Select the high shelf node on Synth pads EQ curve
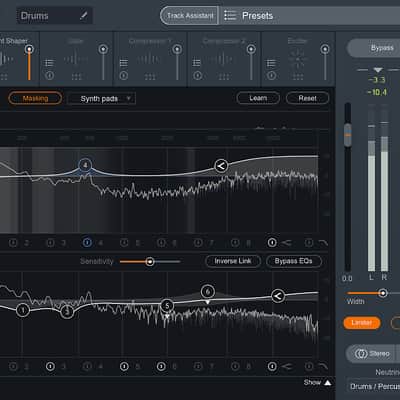 click(278, 296)
